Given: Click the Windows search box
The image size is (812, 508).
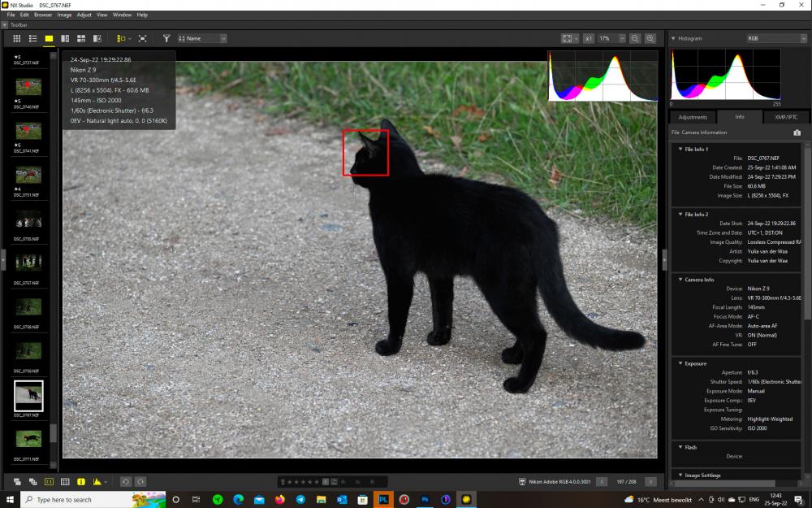Looking at the screenshot, I should pos(93,500).
